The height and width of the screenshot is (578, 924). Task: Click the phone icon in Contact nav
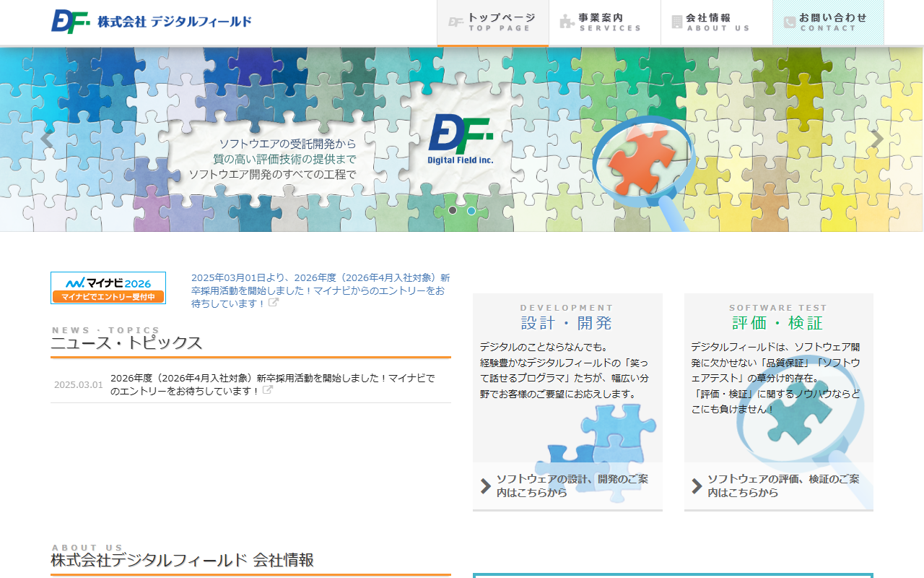(789, 22)
